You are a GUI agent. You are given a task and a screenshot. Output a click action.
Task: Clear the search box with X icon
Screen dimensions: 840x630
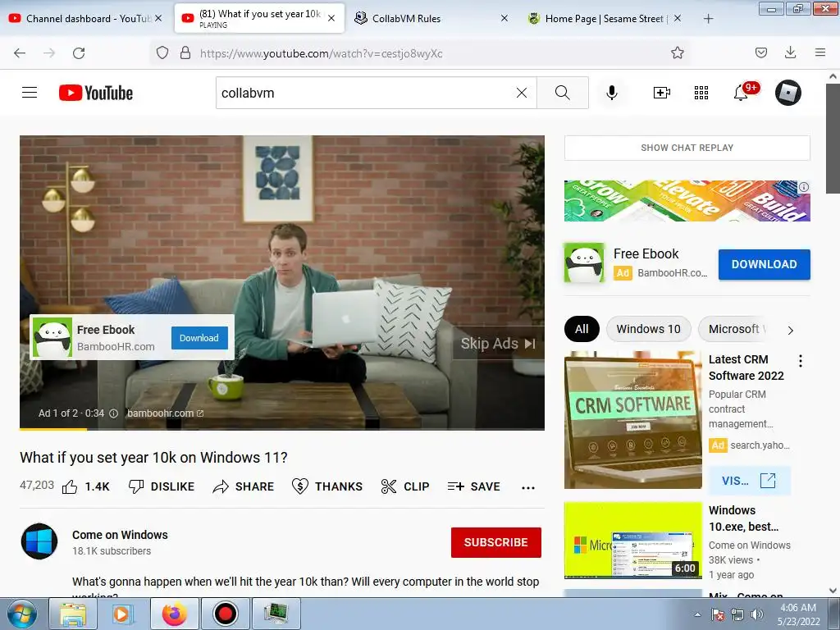pyautogui.click(x=521, y=93)
